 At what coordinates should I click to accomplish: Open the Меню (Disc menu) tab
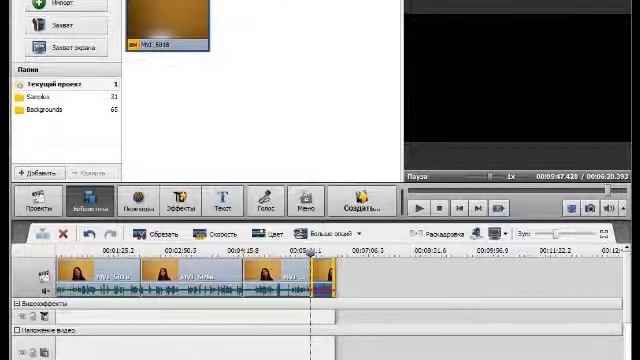point(306,201)
